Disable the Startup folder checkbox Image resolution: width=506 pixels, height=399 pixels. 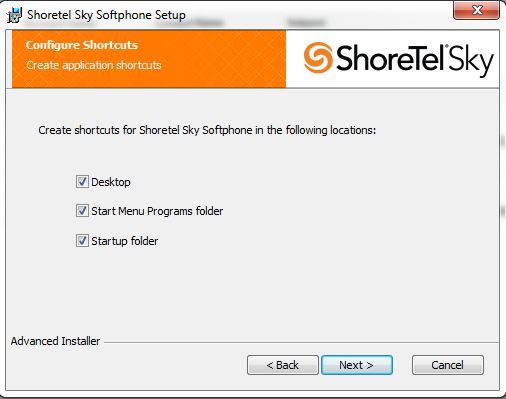(x=82, y=240)
